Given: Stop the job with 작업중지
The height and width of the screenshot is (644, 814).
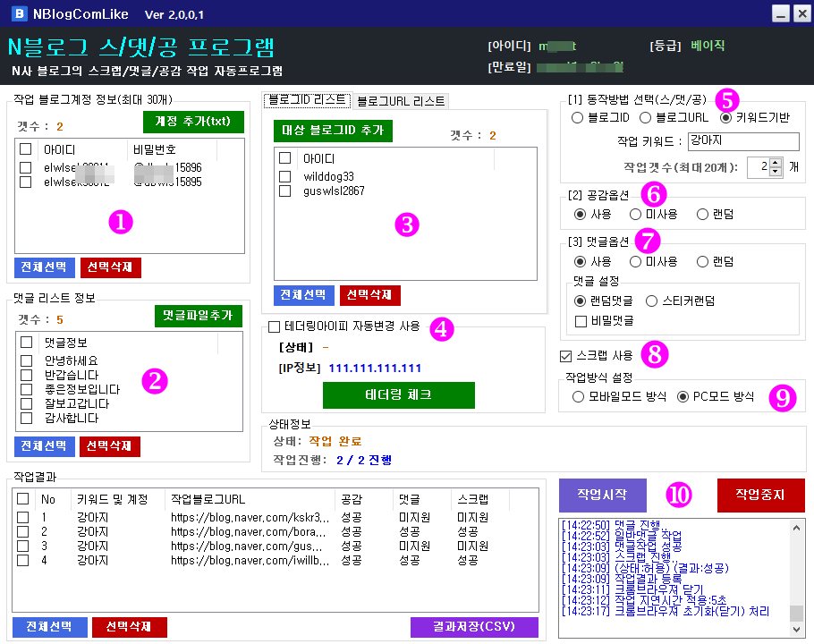Looking at the screenshot, I should tap(760, 495).
